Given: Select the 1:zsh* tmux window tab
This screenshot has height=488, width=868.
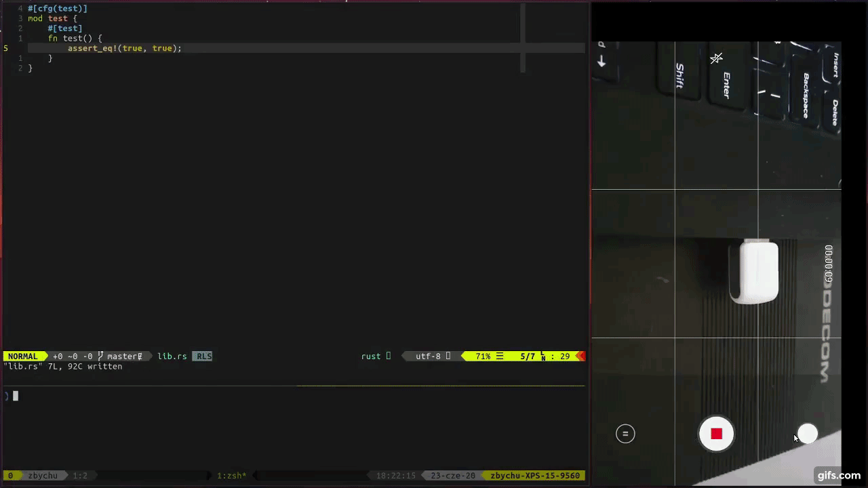Looking at the screenshot, I should [x=231, y=475].
